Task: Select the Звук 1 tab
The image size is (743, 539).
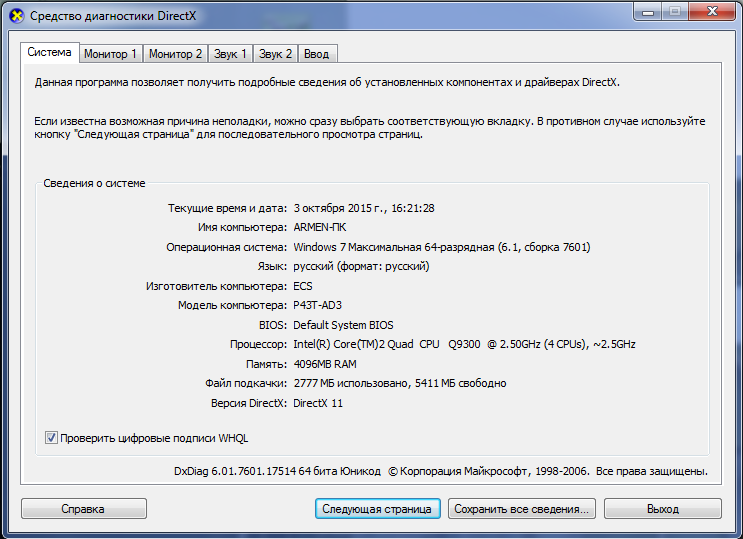Action: click(230, 54)
